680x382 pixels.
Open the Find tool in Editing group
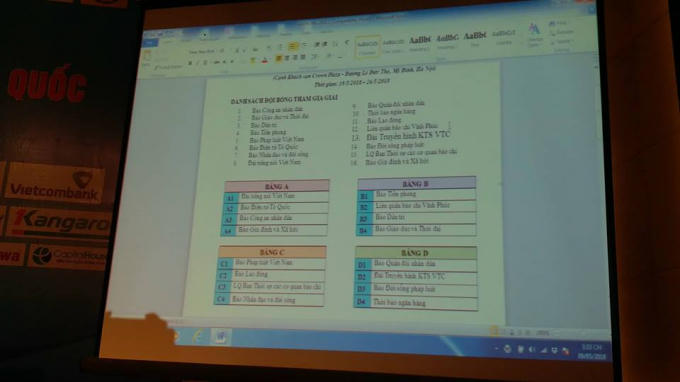tap(559, 23)
